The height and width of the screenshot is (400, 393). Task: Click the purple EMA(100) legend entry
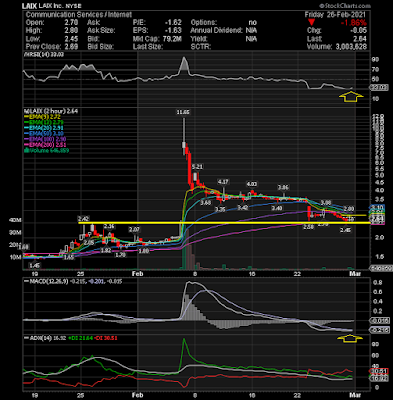(x=44, y=139)
